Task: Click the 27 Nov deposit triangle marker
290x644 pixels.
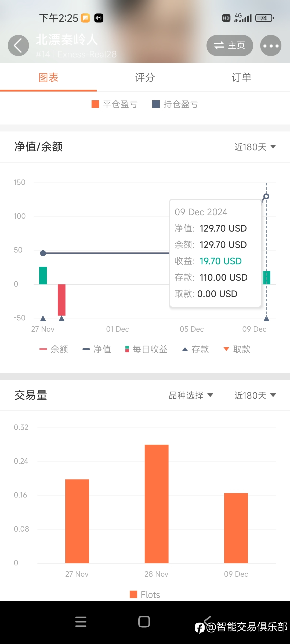Action: [43, 319]
